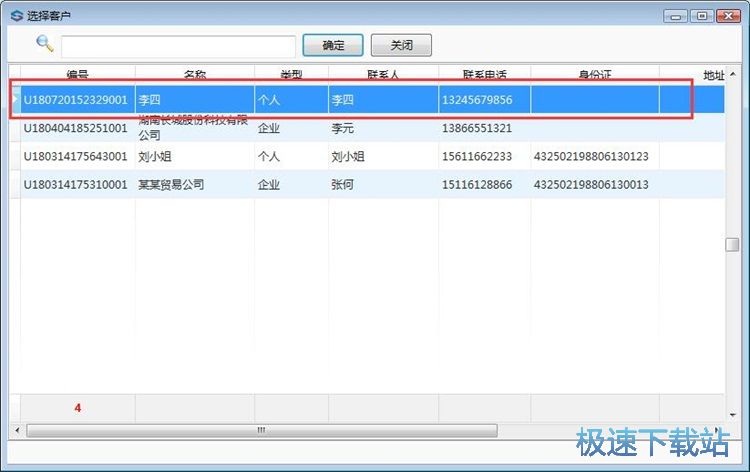This screenshot has width=750, height=472.
Task: Click phone number 13245679856
Action: click(x=477, y=100)
